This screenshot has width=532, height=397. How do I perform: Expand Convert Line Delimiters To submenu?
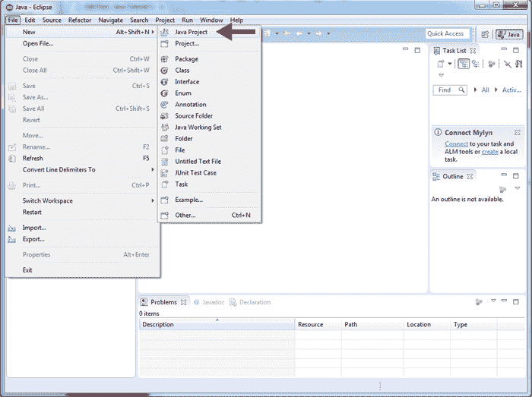(x=81, y=170)
